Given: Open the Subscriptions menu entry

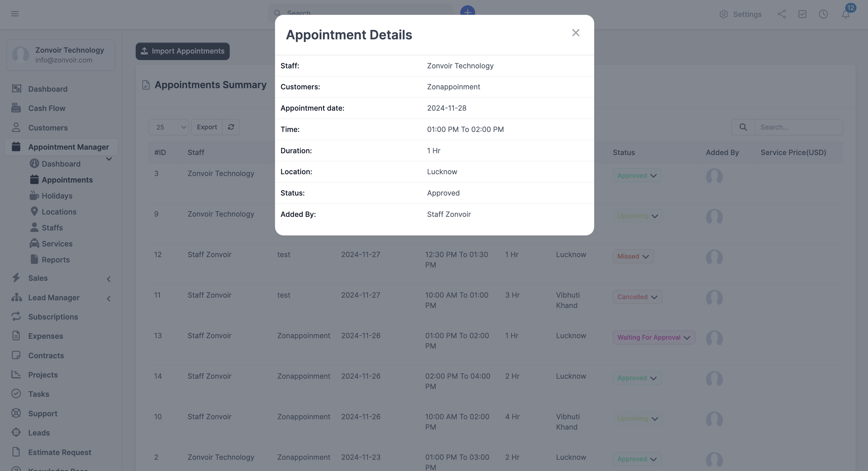Looking at the screenshot, I should [x=53, y=317].
